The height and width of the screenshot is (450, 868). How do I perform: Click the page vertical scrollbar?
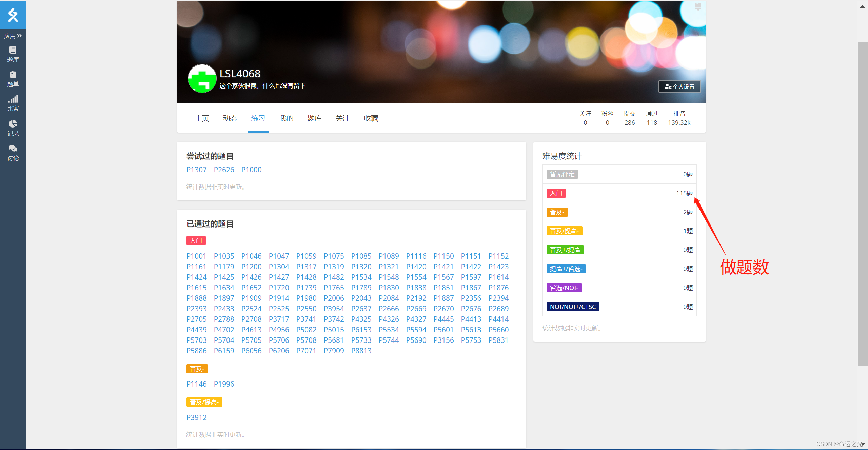[x=862, y=203]
